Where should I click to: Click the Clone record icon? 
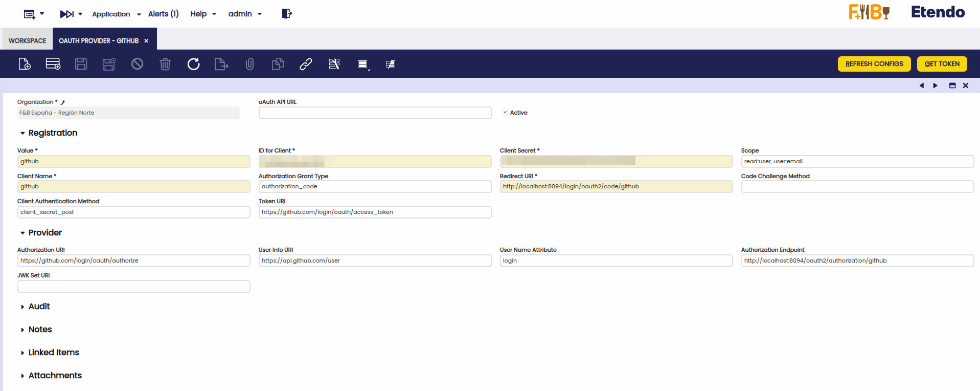click(x=278, y=64)
